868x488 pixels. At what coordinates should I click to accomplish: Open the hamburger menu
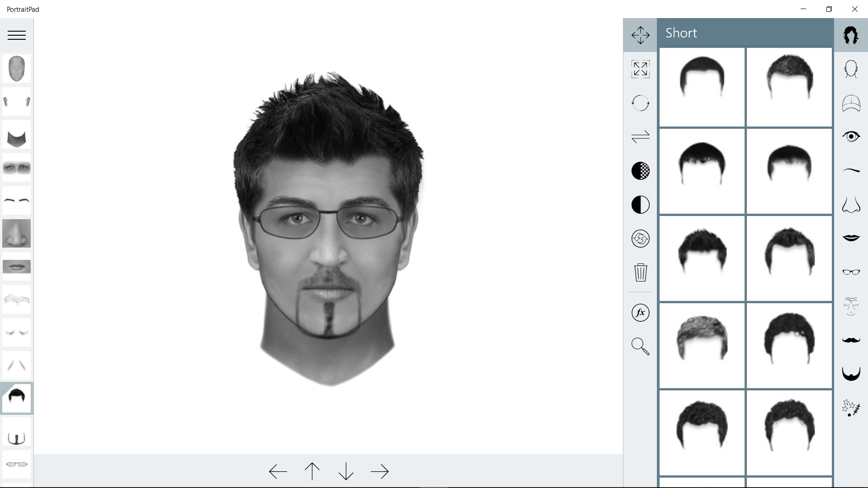click(17, 35)
